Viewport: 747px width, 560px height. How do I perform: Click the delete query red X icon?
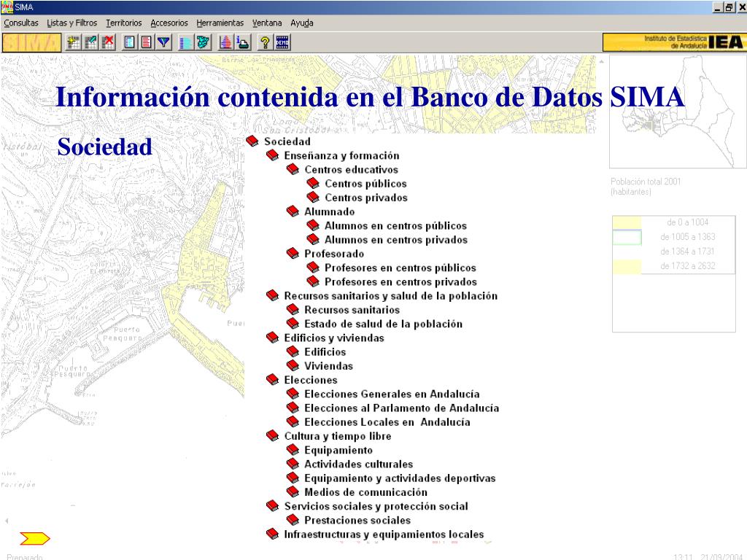(109, 42)
